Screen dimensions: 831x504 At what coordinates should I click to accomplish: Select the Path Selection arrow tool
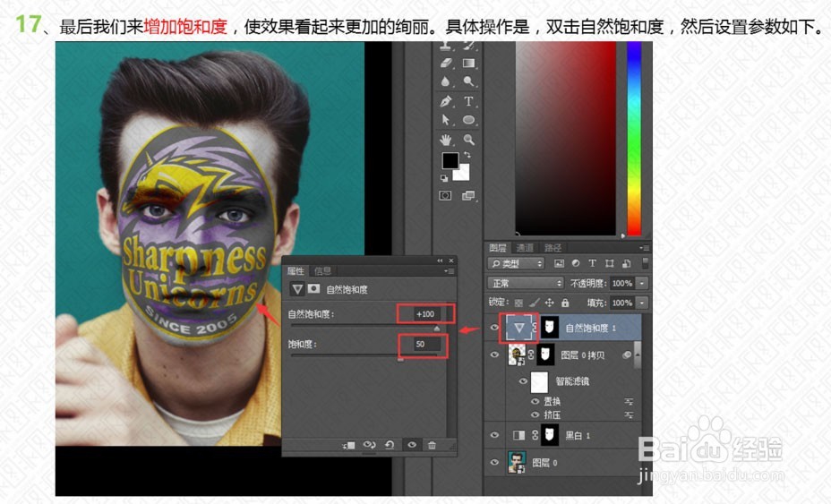(446, 120)
